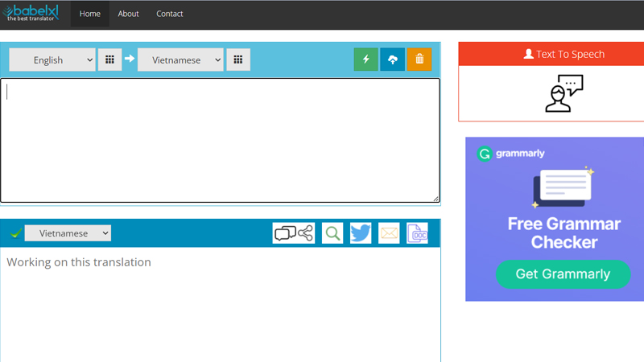Screen dimensions: 644x362
Task: Click the green lightning translate button
Action: pyautogui.click(x=366, y=59)
